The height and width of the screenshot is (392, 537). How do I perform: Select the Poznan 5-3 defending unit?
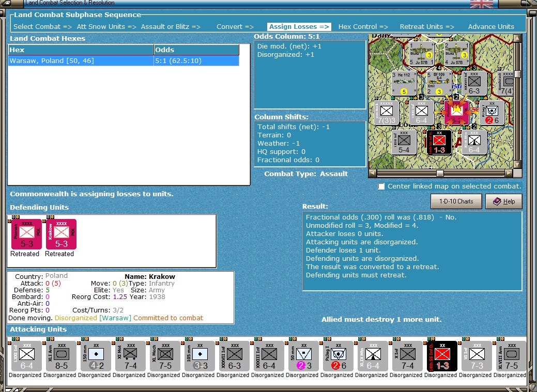27,234
